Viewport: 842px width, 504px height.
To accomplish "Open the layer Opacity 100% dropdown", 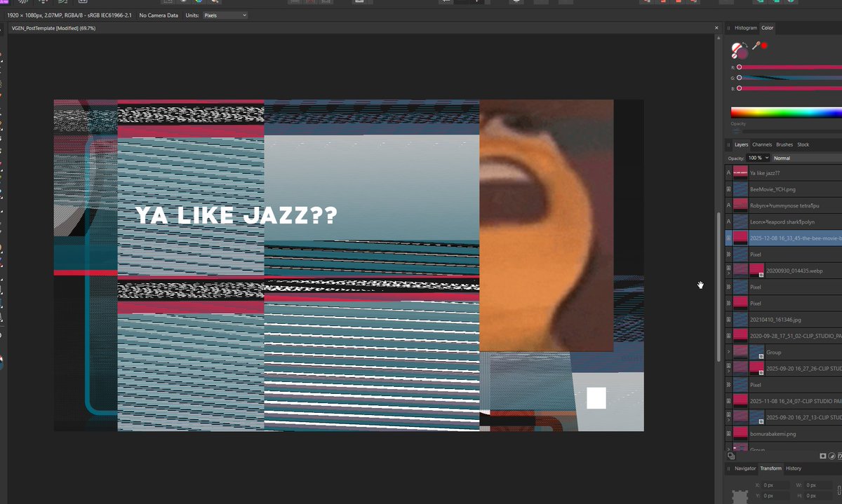I will coord(758,158).
